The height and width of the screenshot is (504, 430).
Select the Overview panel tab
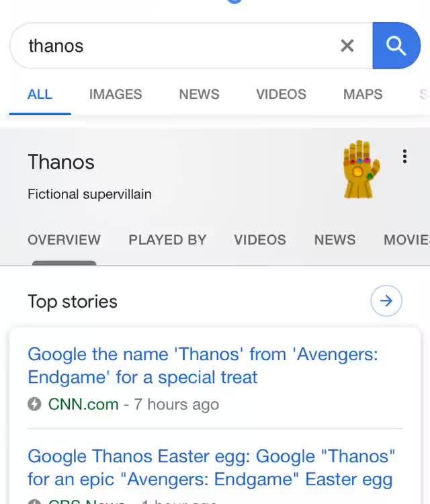(64, 240)
